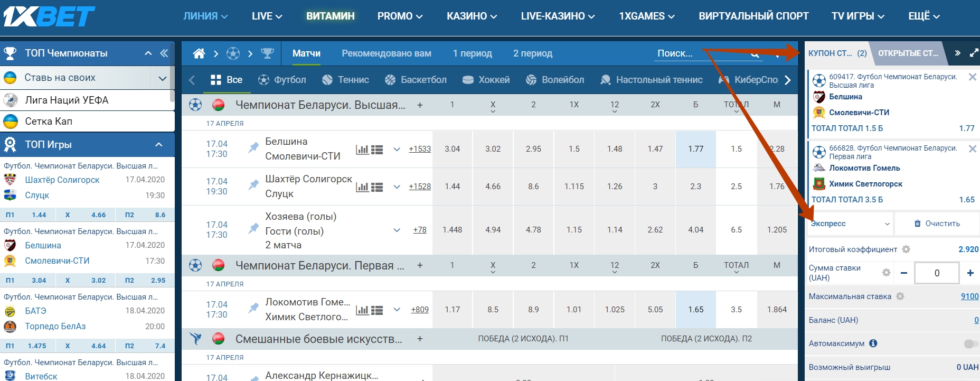Pin the Локомотив Гомель match
The height and width of the screenshot is (381, 980).
[253, 308]
